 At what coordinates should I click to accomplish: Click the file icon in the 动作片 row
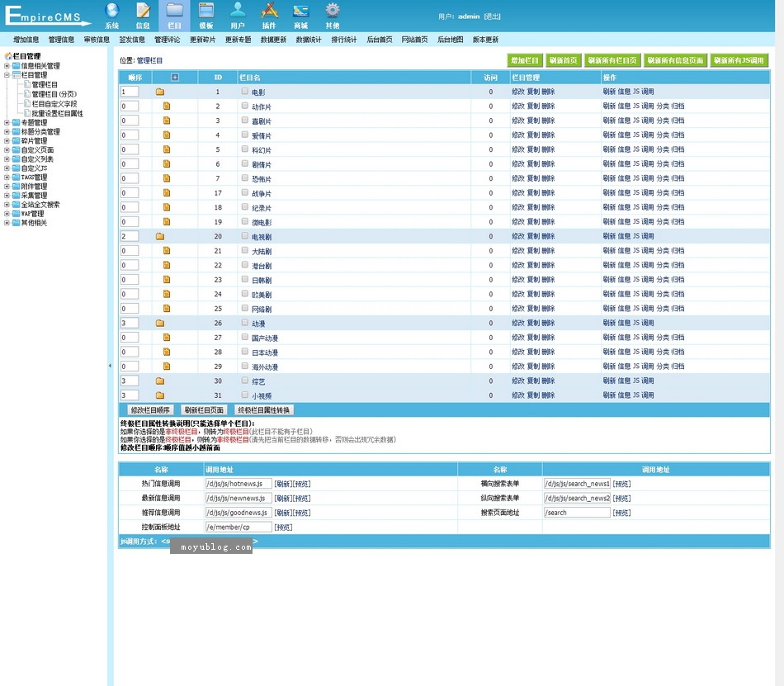(167, 106)
